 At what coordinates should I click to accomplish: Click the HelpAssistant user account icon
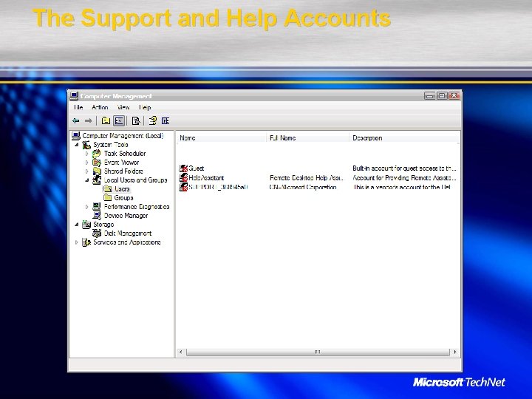tap(183, 177)
